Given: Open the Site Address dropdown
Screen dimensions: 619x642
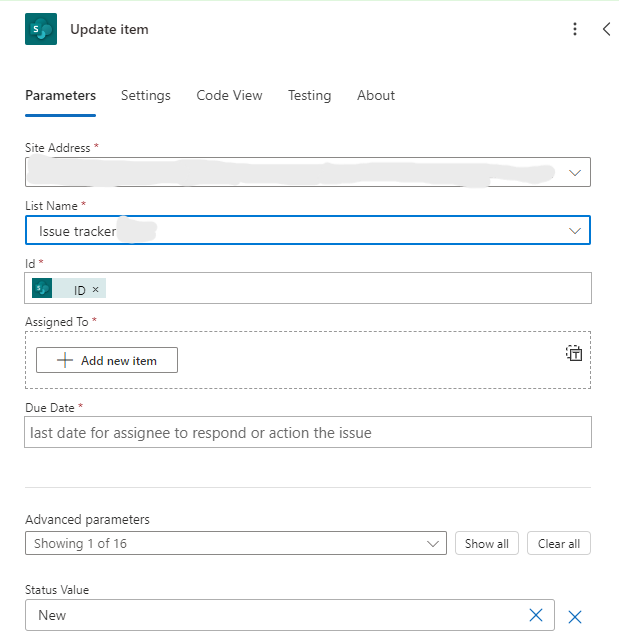Looking at the screenshot, I should 575,172.
